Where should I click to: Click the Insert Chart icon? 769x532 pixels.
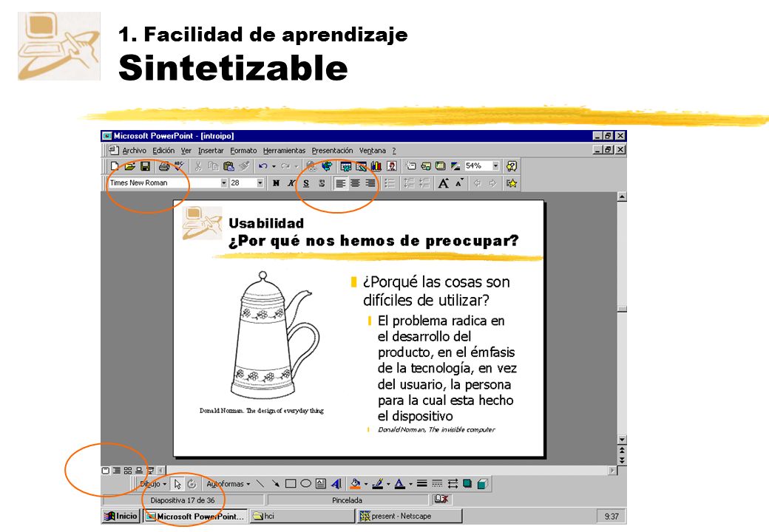click(x=376, y=166)
